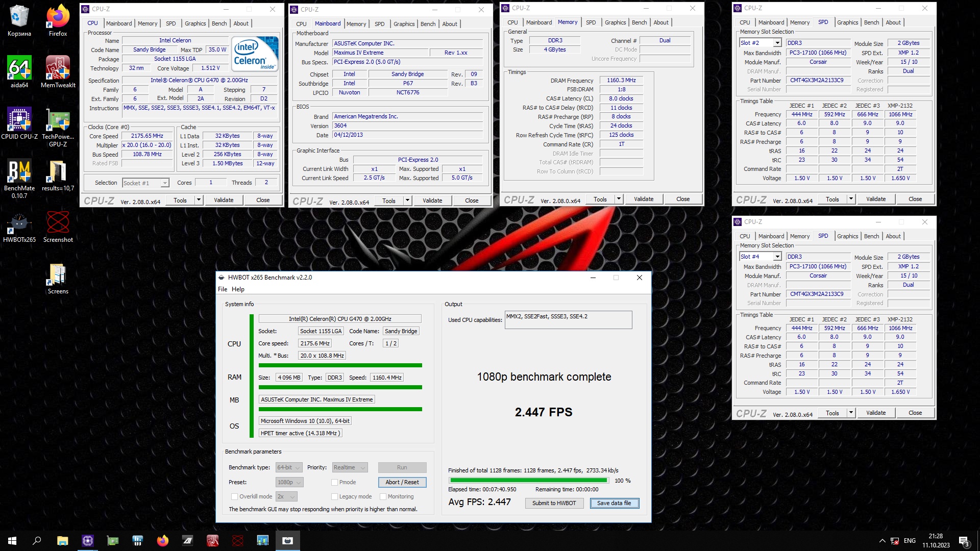Click the BIOS Version value 3604

pos(407,126)
